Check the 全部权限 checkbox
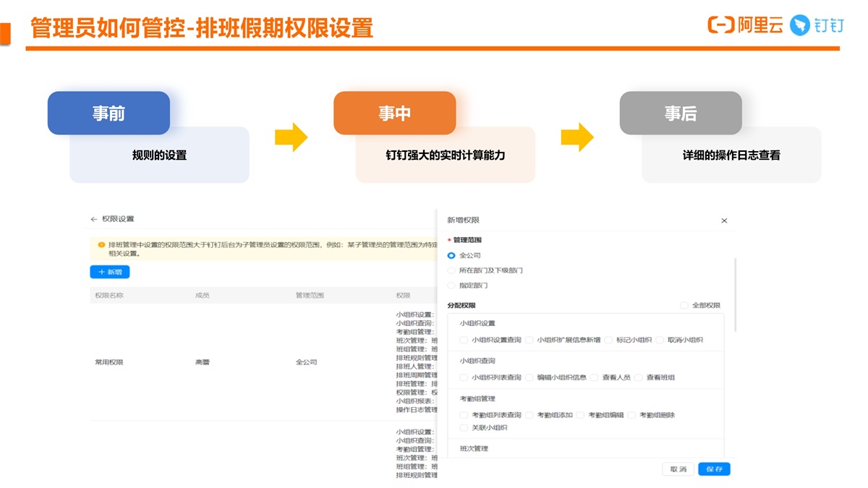This screenshot has height=488, width=868. coord(684,306)
